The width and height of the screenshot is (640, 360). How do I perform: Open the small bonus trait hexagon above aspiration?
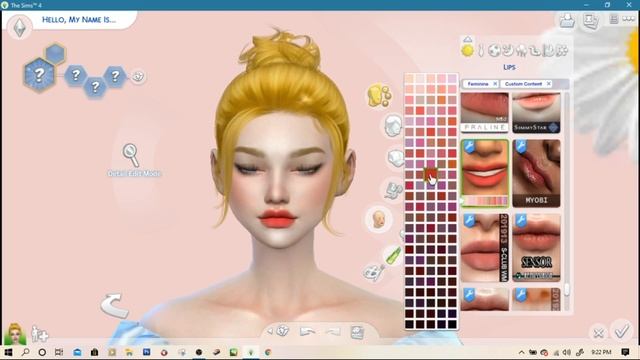point(55,53)
